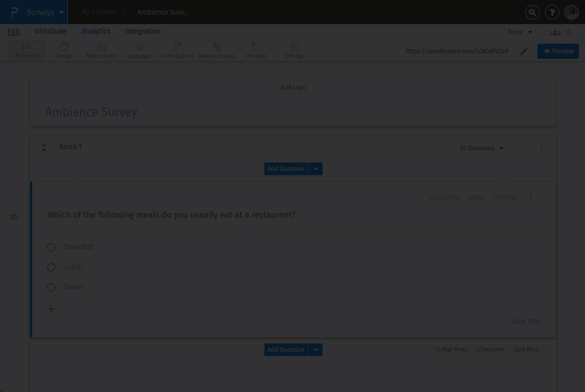Image resolution: width=585 pixels, height=392 pixels.
Task: Open the Media Library icon
Action: click(x=102, y=47)
